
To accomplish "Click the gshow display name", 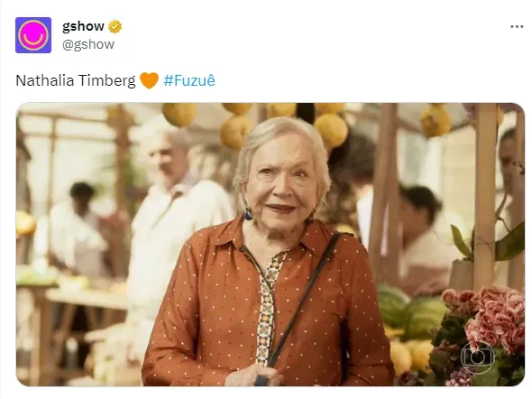I will click(83, 26).
